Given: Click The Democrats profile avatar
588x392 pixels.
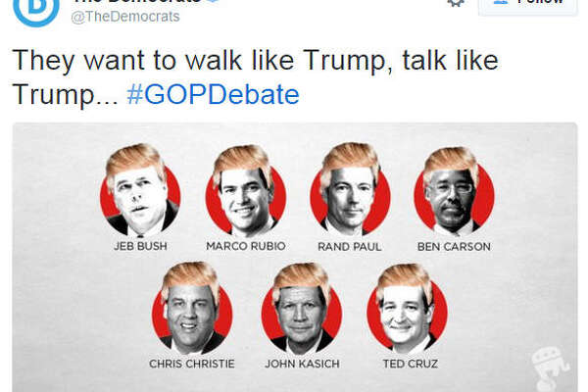Looking at the screenshot, I should pos(36,11).
